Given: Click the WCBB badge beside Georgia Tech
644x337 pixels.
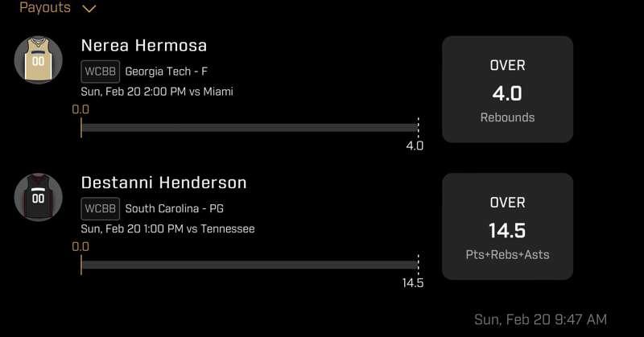Looking at the screenshot, I should tap(100, 72).
